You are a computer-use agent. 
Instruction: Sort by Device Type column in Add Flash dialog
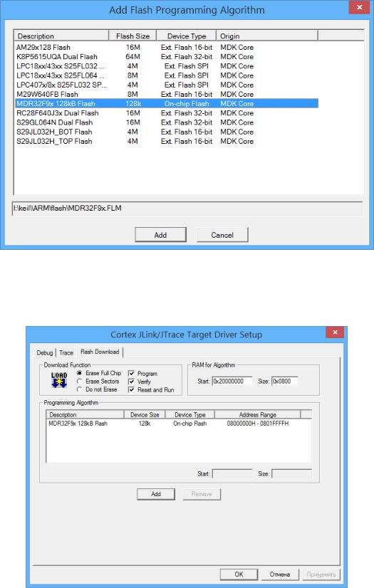(187, 36)
